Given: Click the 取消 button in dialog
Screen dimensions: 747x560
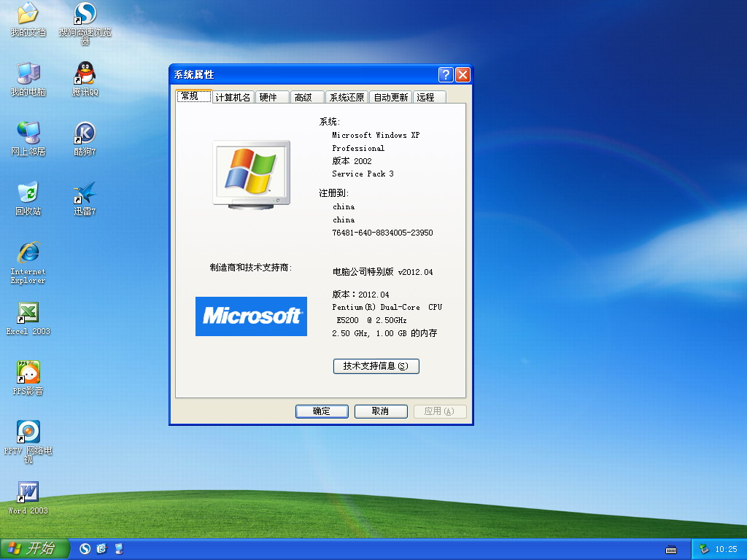Looking at the screenshot, I should [380, 411].
